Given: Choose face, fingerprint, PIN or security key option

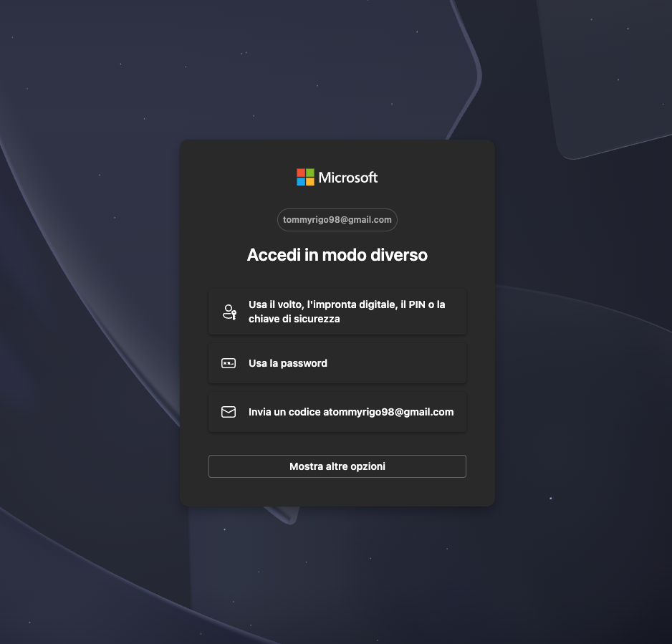Looking at the screenshot, I should (337, 312).
